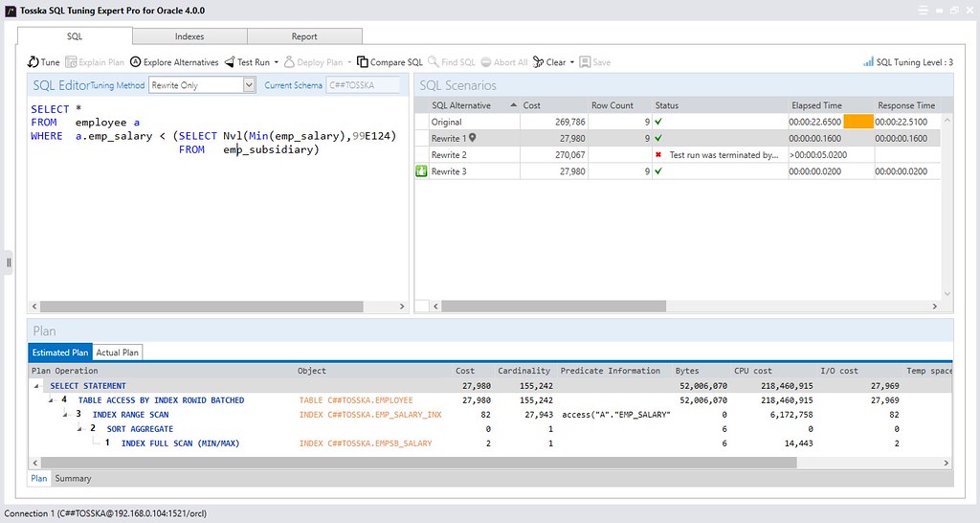Click TABLE C##TOSSKA.EMPLOYEE object
Image resolution: width=980 pixels, height=523 pixels.
(x=356, y=400)
